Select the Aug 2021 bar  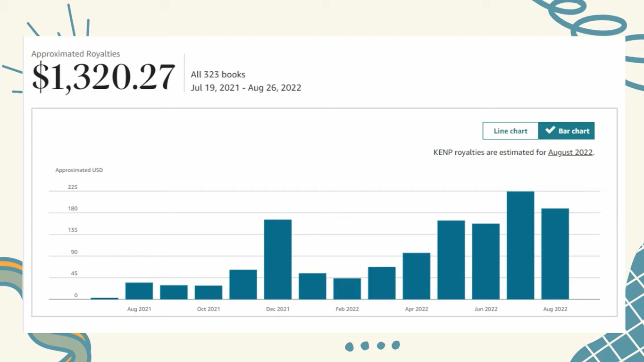click(139, 291)
